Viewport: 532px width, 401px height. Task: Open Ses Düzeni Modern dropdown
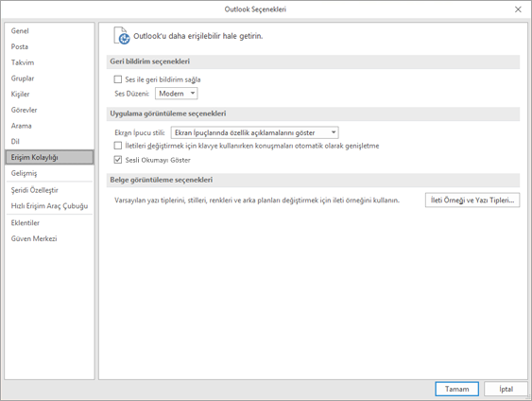pyautogui.click(x=176, y=94)
